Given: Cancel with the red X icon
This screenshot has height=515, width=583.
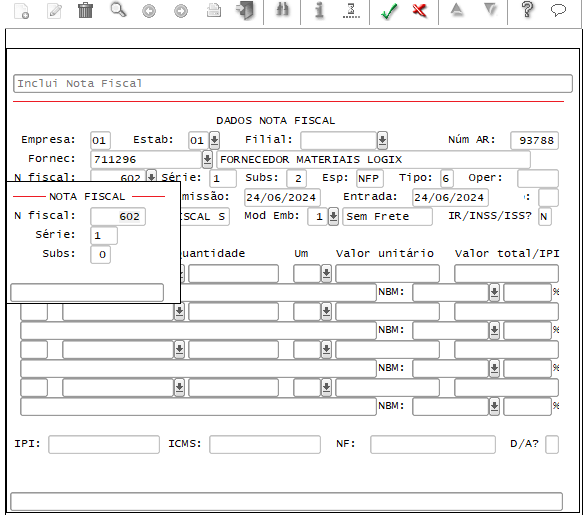Looking at the screenshot, I should [420, 10].
